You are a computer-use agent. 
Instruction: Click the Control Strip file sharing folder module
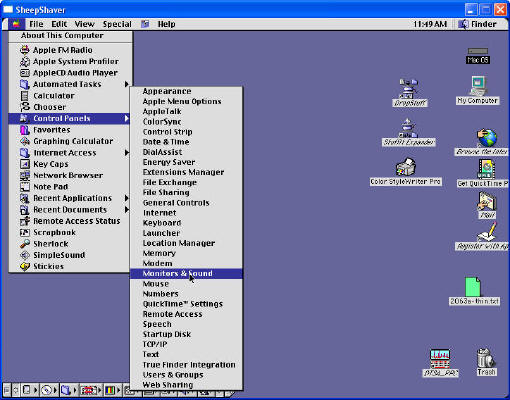[x=69, y=390]
